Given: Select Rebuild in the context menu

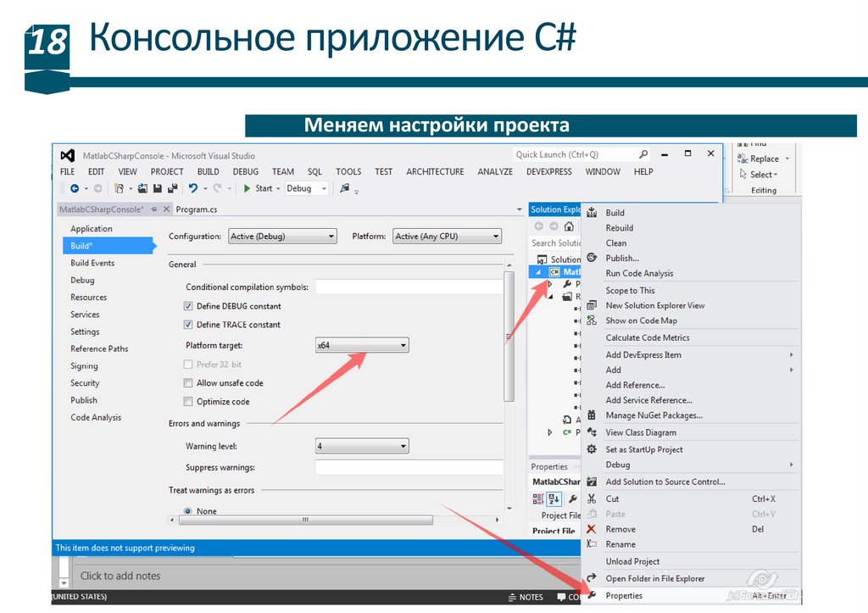Looking at the screenshot, I should coord(620,228).
